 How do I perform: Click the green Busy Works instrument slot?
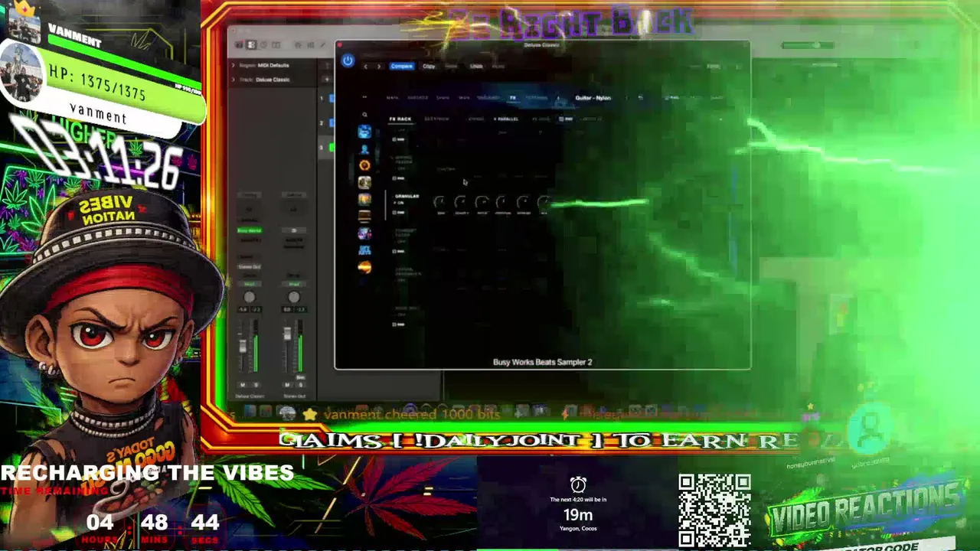pyautogui.click(x=250, y=230)
